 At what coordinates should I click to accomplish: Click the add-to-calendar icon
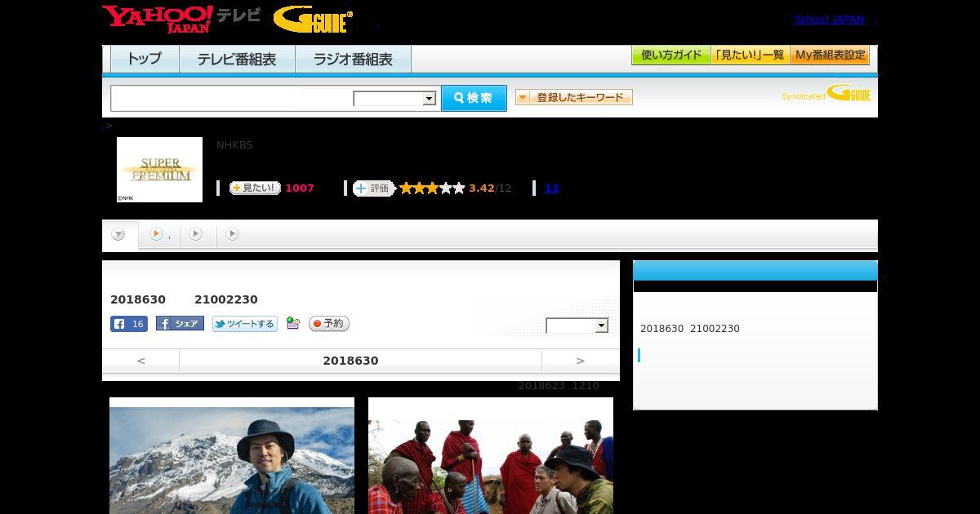click(x=293, y=324)
